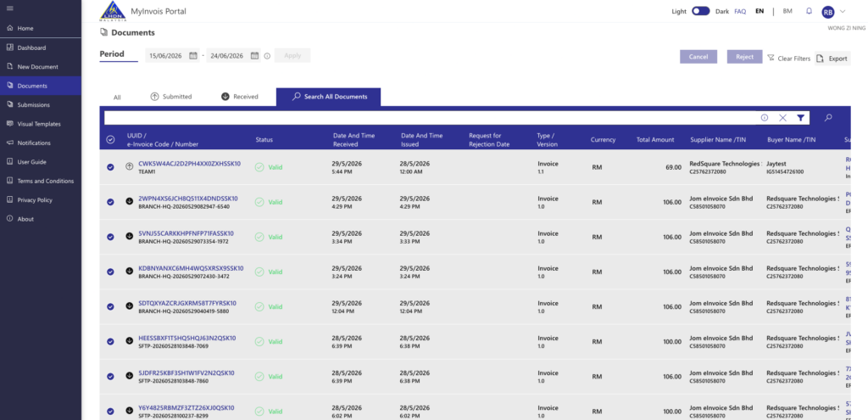Switch language to BM
Image resolution: width=868 pixels, height=420 pixels.
(x=787, y=11)
